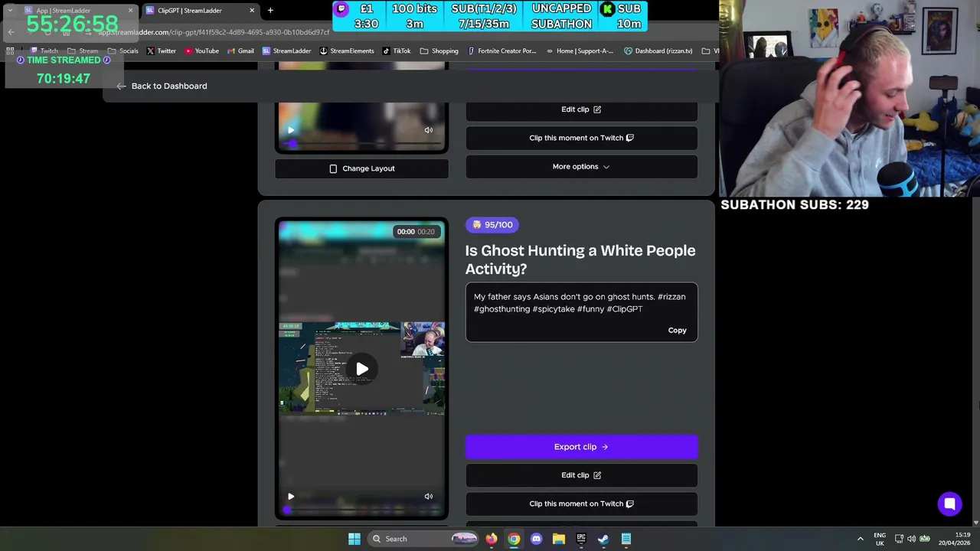This screenshot has width=980, height=551.
Task: Close the App | StreamLadder tab
Action: click(130, 11)
